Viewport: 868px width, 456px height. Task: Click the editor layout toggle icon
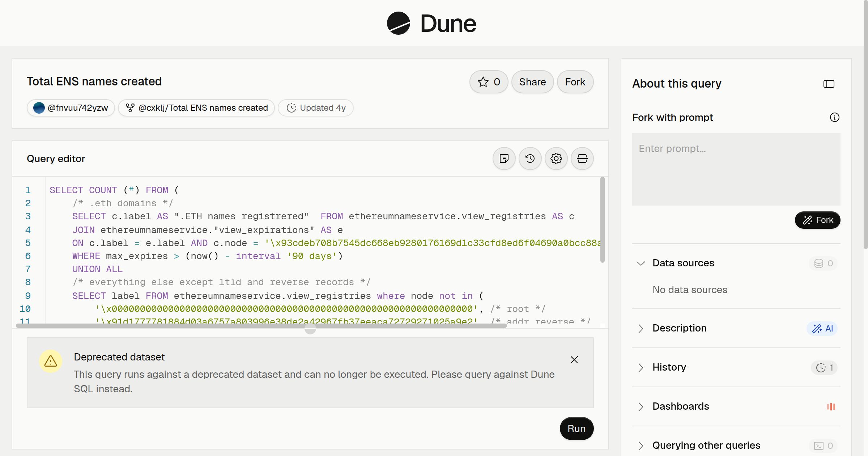(582, 159)
